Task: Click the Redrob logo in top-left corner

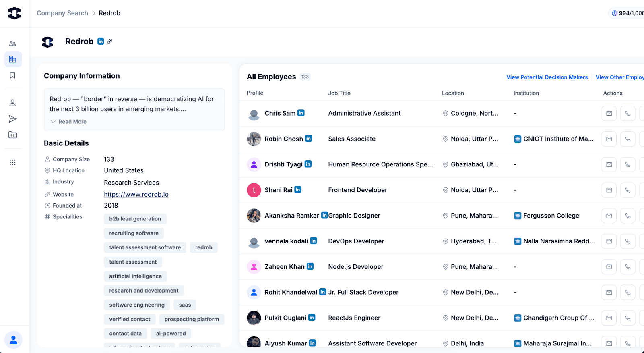Action: point(14,13)
